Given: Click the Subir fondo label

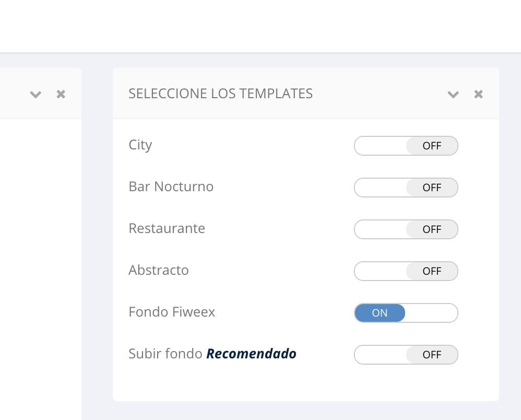Looking at the screenshot, I should [165, 354].
